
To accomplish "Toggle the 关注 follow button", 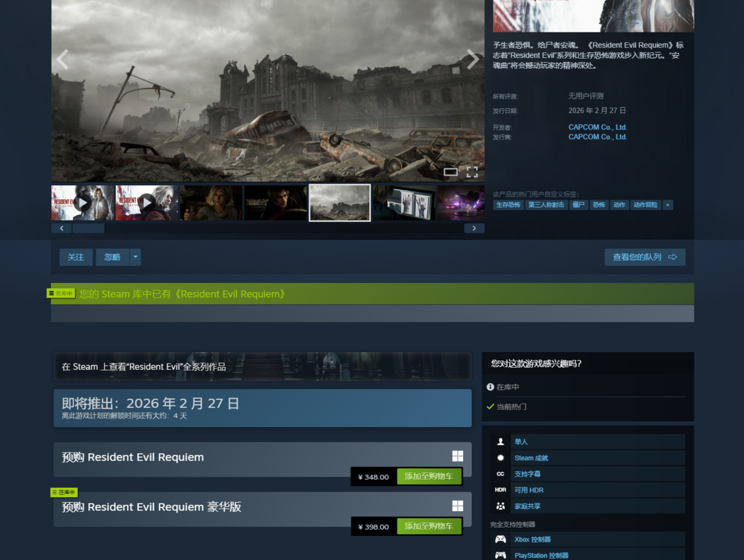I will (x=76, y=257).
